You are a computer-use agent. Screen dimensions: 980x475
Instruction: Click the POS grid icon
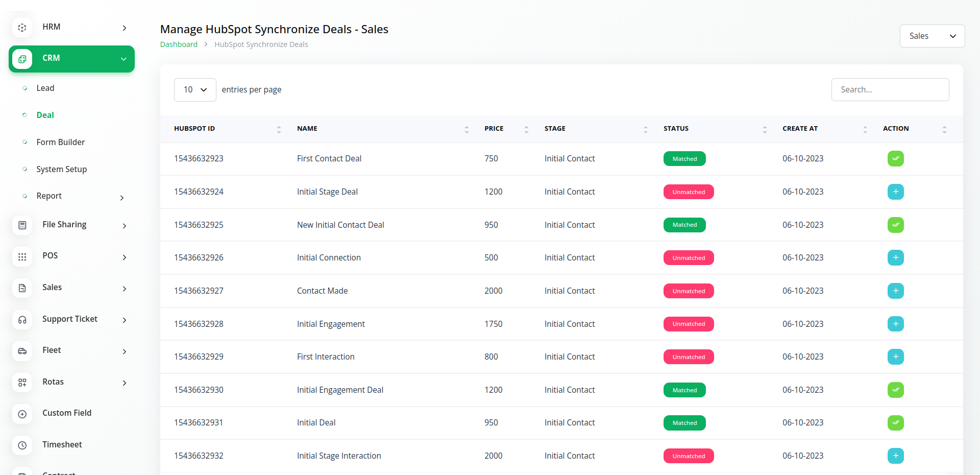click(22, 257)
